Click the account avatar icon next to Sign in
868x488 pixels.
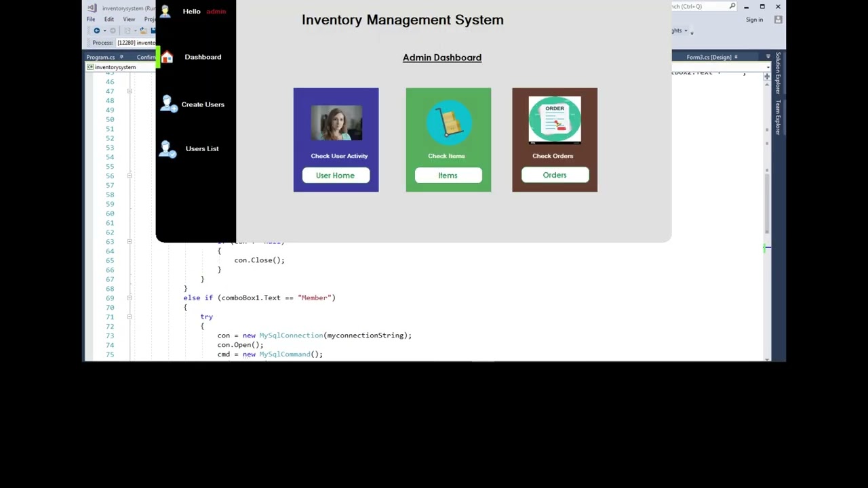[x=778, y=20]
